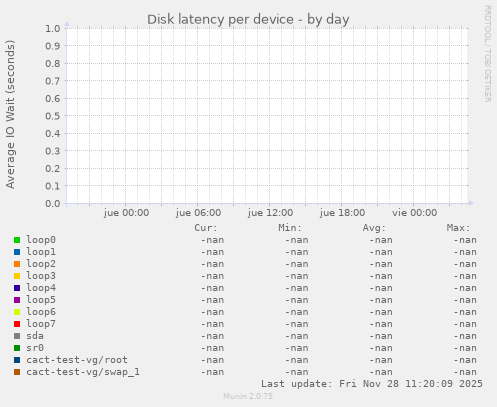Click the sda Max value -nan
This screenshot has height=407, width=497.
point(465,336)
